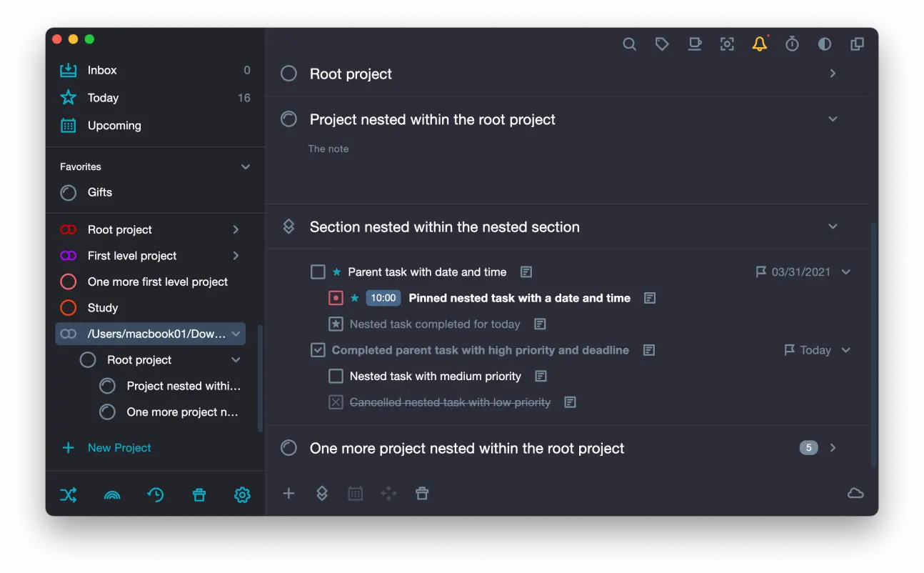Open the Today list
The width and height of the screenshot is (924, 573).
coord(103,98)
